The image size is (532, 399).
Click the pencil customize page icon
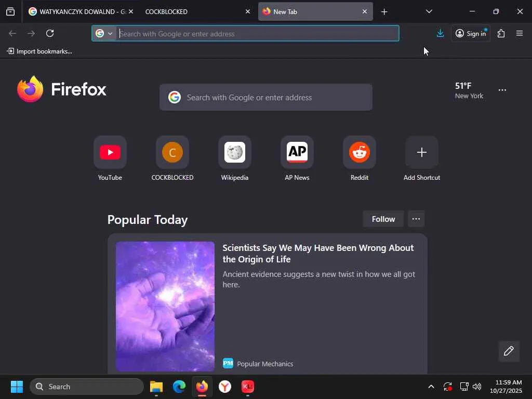[509, 351]
